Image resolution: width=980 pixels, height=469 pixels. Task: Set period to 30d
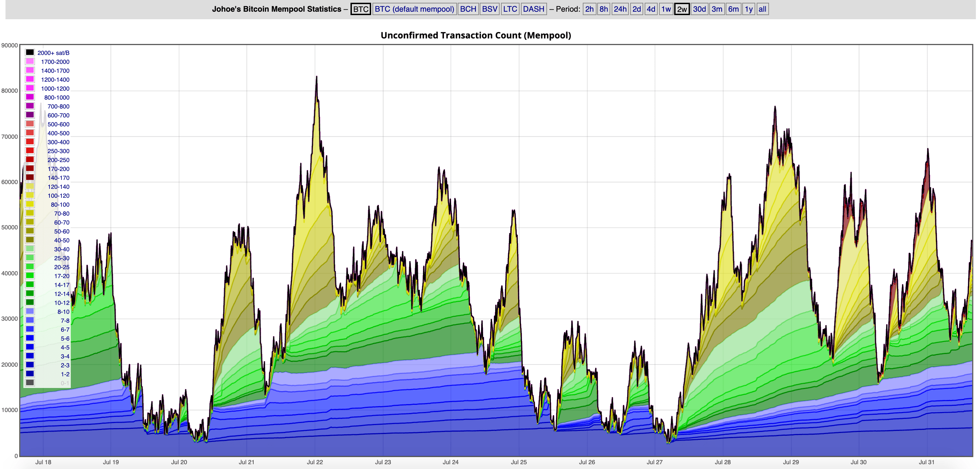point(699,9)
